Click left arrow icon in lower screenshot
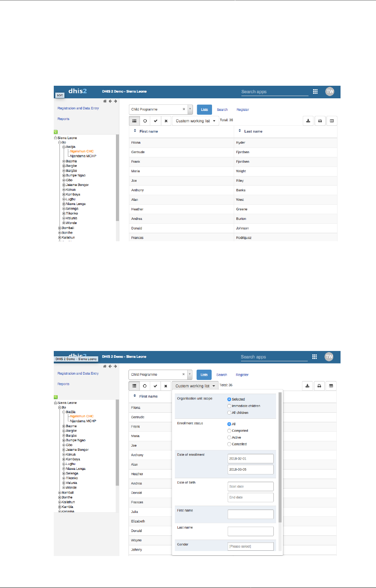376x588 pixels. tap(110, 366)
